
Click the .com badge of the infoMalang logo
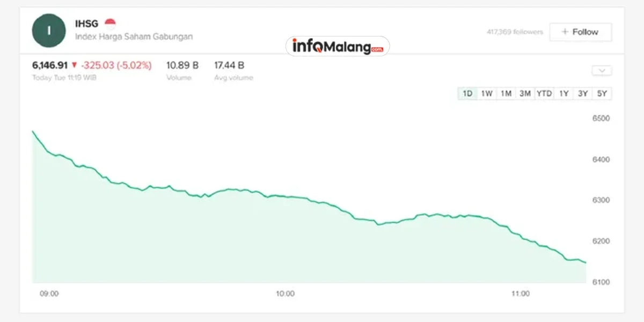click(379, 50)
